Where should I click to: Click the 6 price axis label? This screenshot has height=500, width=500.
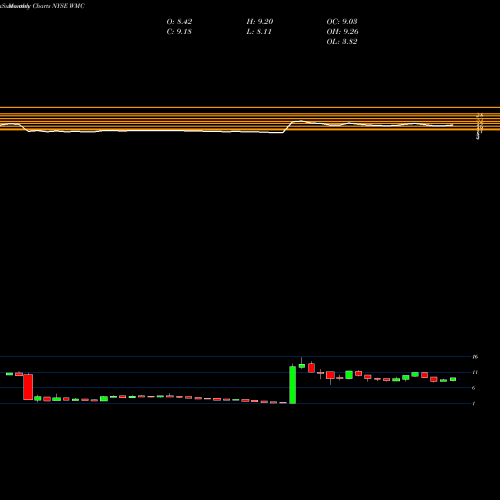(474, 388)
